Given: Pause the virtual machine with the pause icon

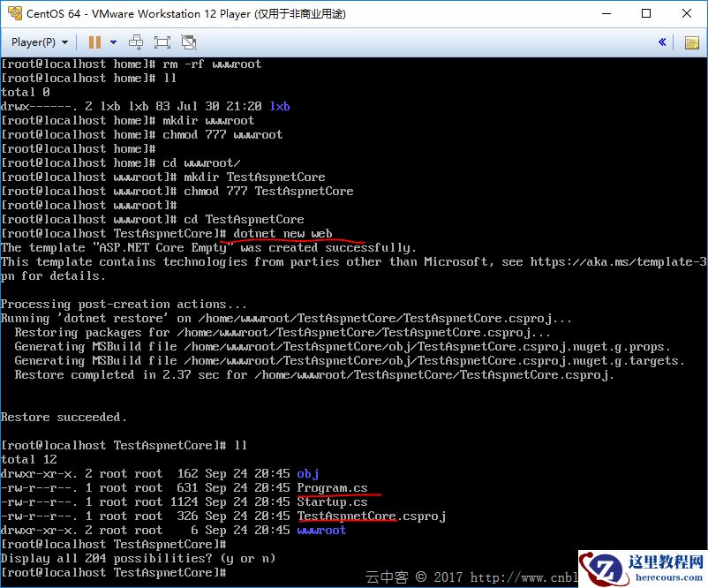Looking at the screenshot, I should 94,42.
